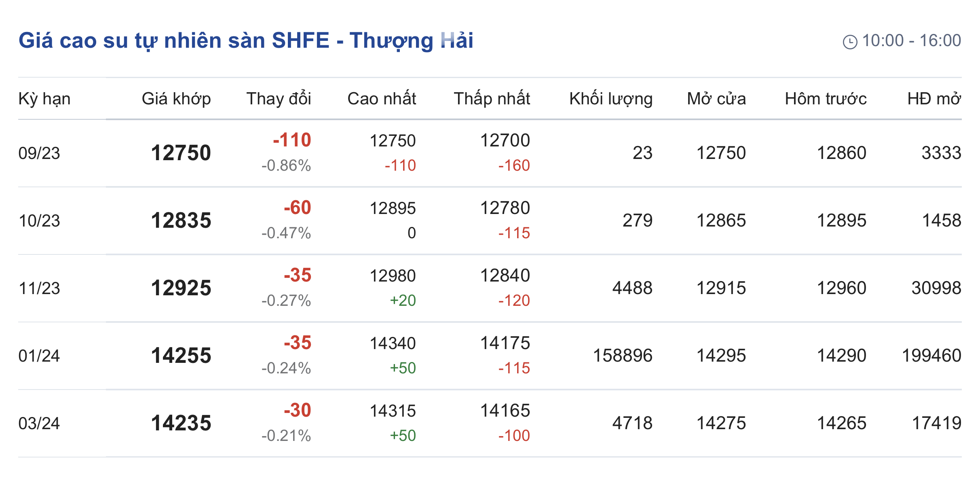The width and height of the screenshot is (980, 485).
Task: Click the 10:00 - 16:00 trading time text
Action: [911, 40]
